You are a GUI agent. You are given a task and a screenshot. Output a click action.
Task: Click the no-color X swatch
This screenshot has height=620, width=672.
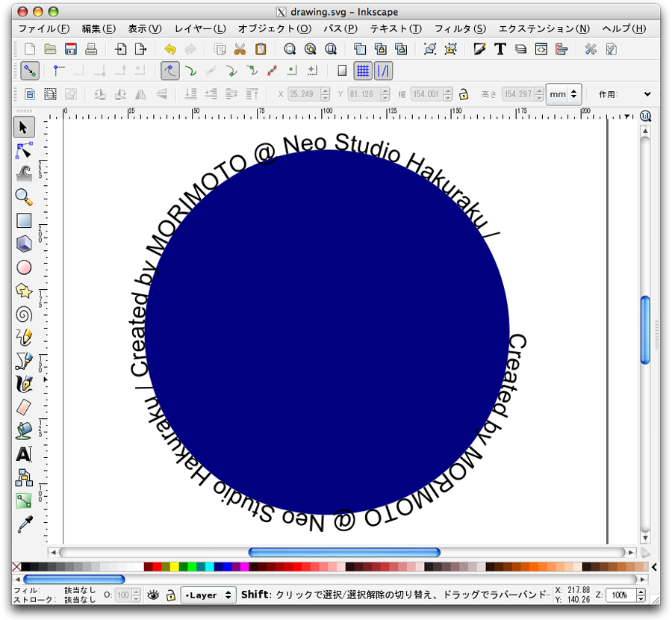(x=16, y=567)
